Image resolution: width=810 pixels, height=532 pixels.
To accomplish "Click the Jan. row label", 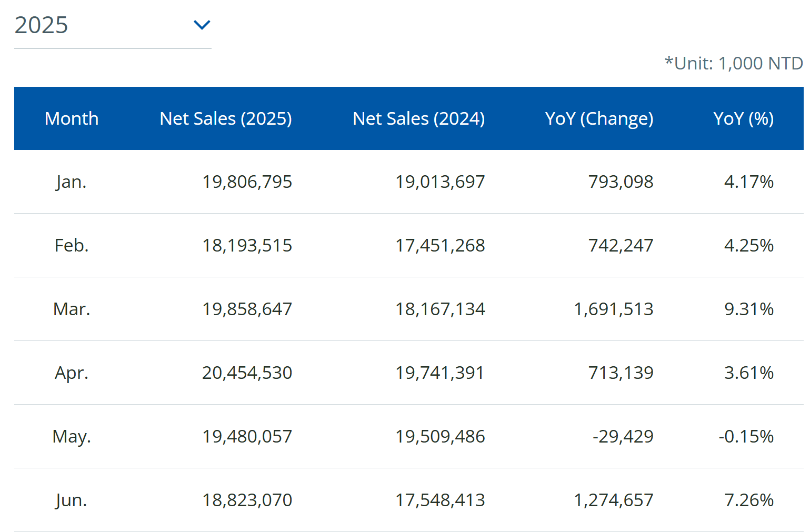I will [71, 182].
